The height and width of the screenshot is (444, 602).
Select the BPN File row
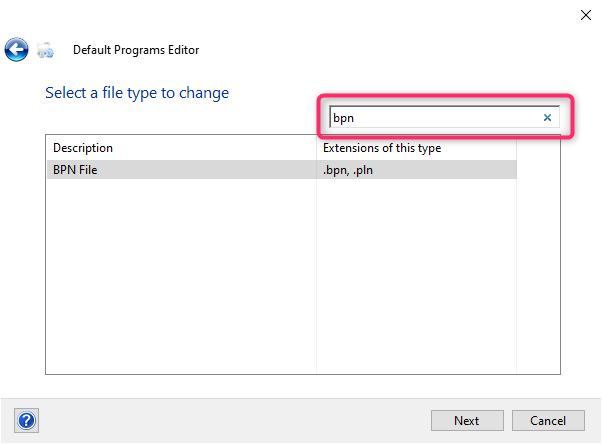pyautogui.click(x=282, y=170)
